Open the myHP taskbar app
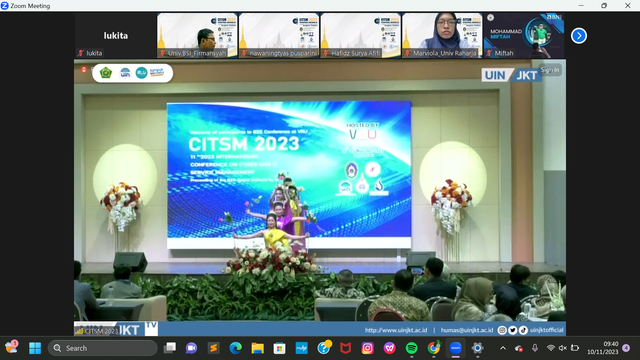The width and height of the screenshot is (640, 360). (301, 348)
